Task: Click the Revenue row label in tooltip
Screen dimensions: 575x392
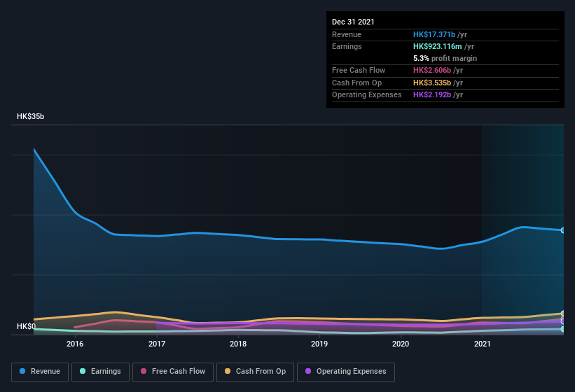Action: pyautogui.click(x=347, y=34)
